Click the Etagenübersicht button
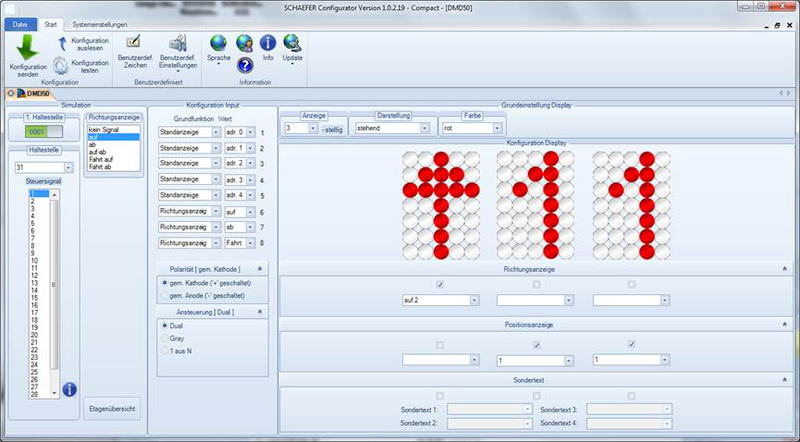Viewport: 800px width, 442px height. pyautogui.click(x=112, y=409)
